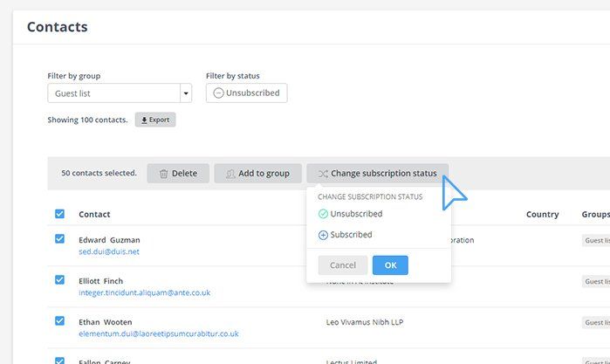610x364 pixels.
Task: Click the shuffle icon on Change subscription status
Action: click(x=323, y=174)
